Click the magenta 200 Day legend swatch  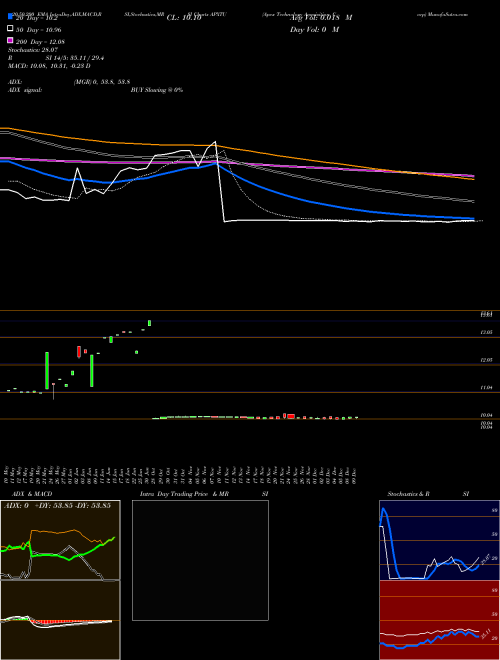(x=10, y=40)
